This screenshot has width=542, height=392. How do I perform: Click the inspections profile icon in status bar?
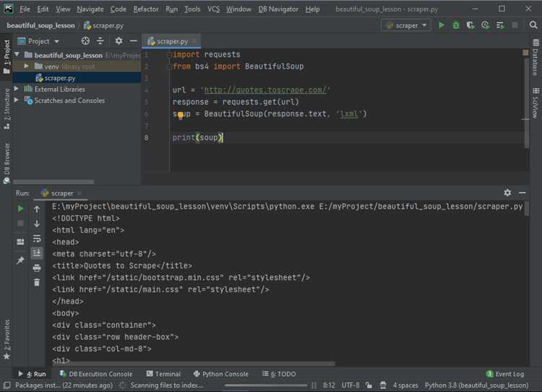pos(382,385)
